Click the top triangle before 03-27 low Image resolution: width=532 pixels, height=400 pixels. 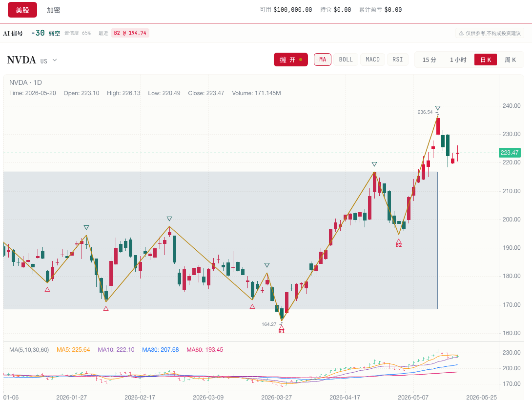[267, 265]
